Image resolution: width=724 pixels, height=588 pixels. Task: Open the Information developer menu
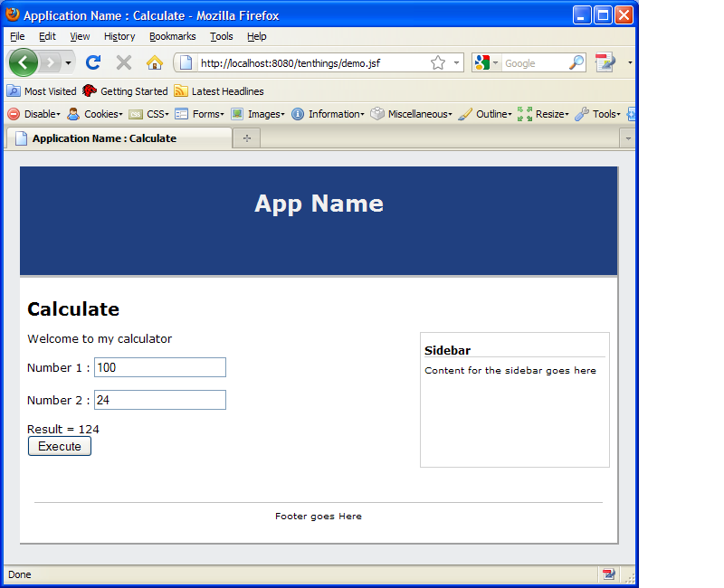point(336,114)
